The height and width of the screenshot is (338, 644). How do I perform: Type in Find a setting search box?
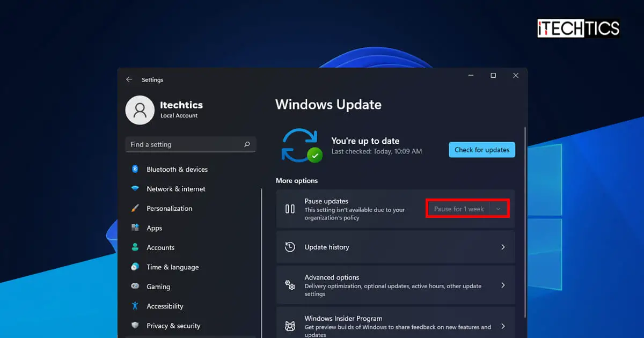182,144
